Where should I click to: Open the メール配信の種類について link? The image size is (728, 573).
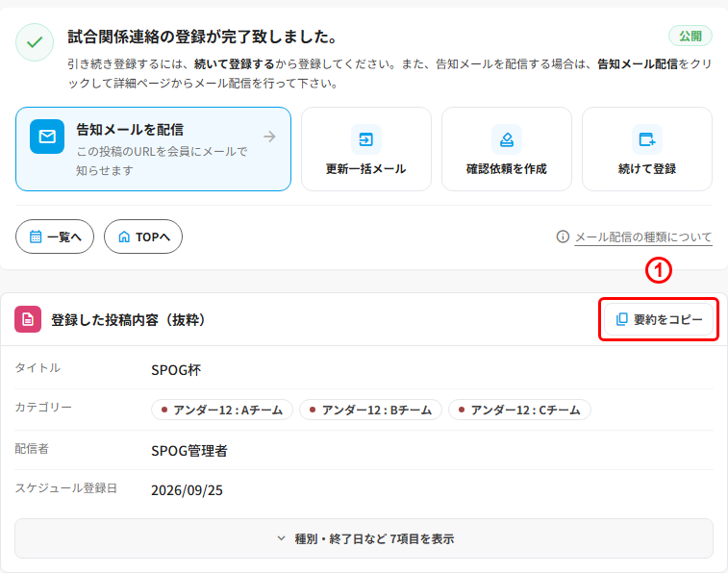point(643,237)
